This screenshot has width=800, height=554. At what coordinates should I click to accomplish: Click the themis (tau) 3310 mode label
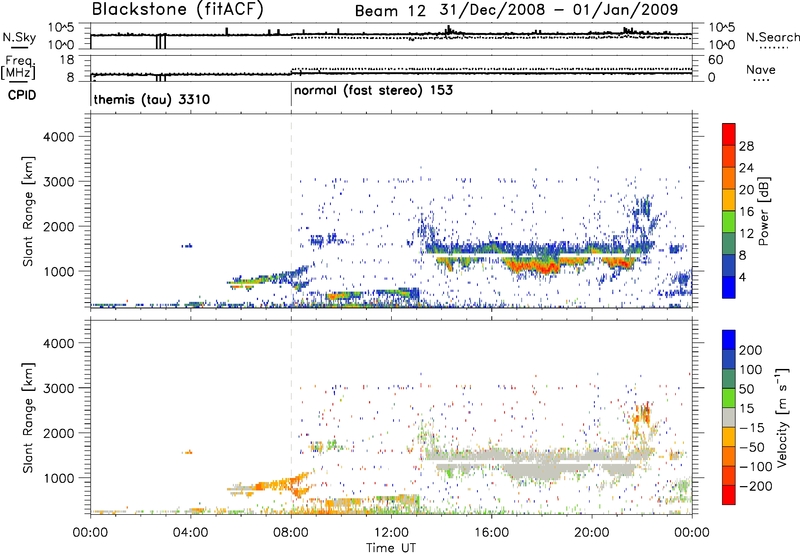pos(152,99)
